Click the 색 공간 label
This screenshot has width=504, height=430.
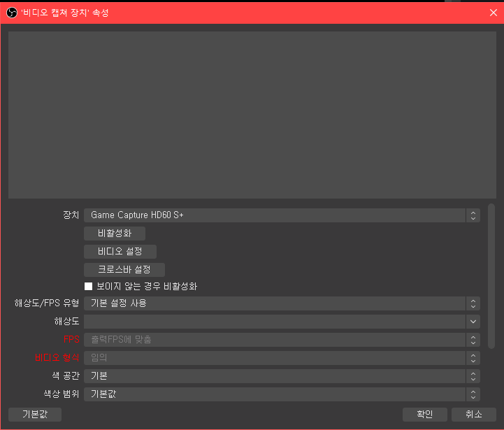(66, 375)
